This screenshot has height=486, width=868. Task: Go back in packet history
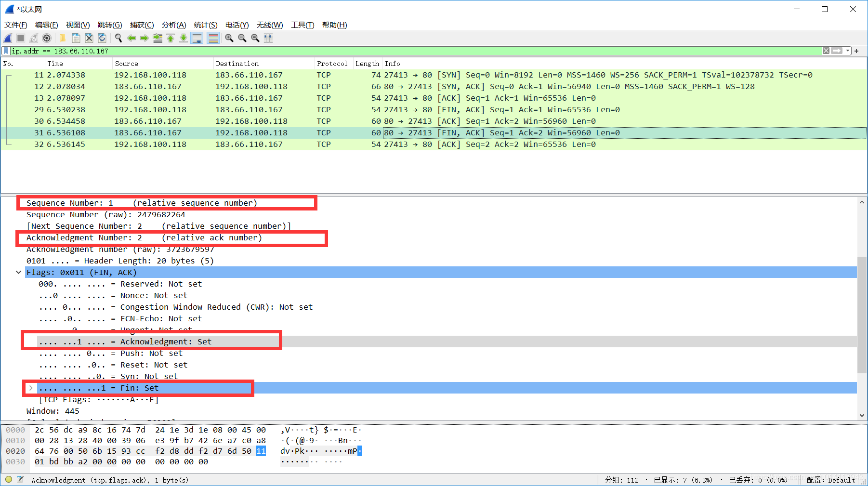click(132, 38)
